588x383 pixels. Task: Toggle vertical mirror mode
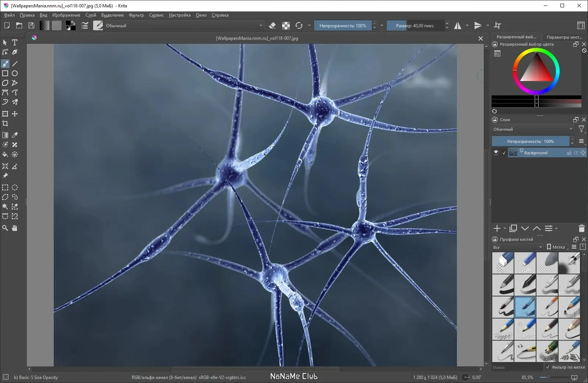point(478,25)
